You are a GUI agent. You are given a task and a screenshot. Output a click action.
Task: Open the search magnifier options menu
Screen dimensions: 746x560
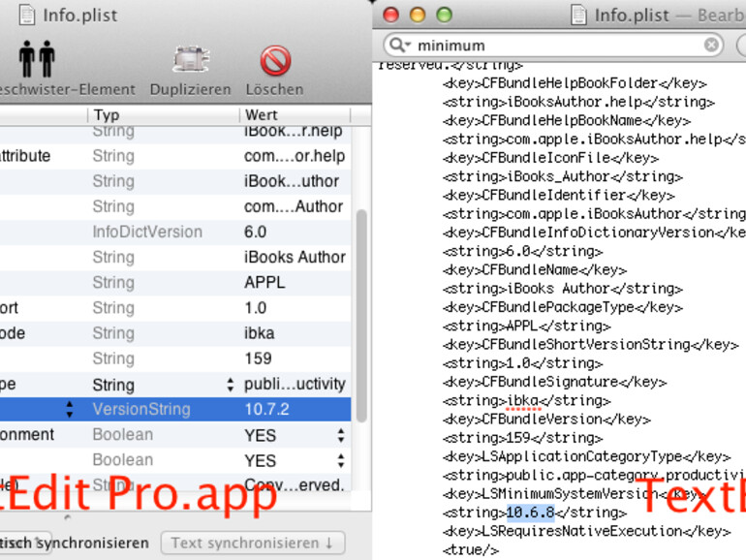coord(399,46)
